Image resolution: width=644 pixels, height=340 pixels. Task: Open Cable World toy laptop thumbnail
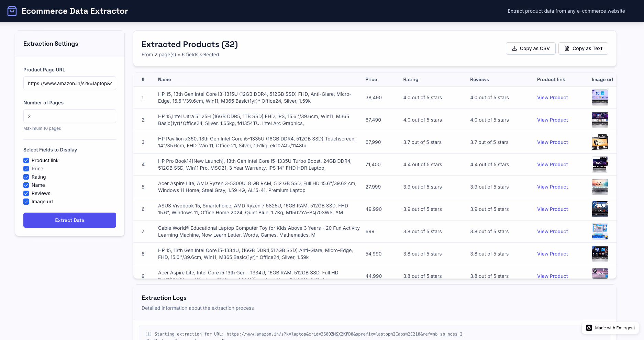coord(600,231)
